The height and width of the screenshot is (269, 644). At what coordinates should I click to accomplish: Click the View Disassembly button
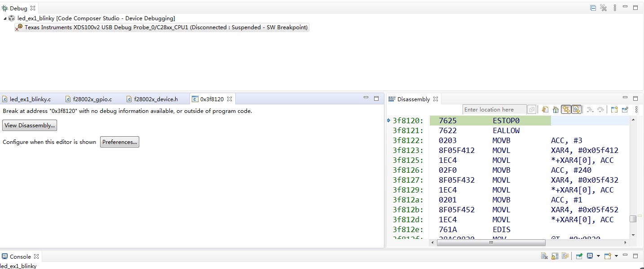pos(30,126)
